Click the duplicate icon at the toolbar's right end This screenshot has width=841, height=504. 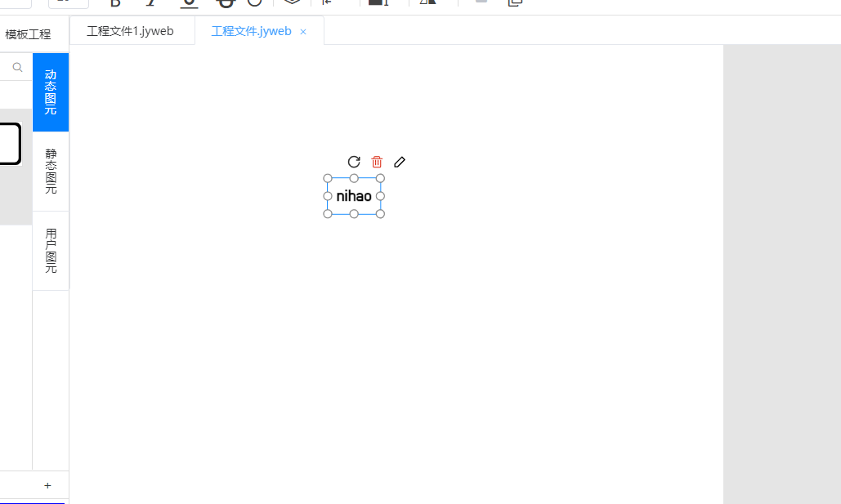[515, 3]
